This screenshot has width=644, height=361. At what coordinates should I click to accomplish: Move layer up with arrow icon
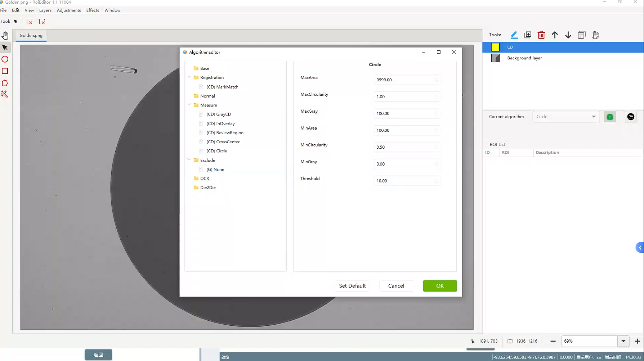point(555,35)
